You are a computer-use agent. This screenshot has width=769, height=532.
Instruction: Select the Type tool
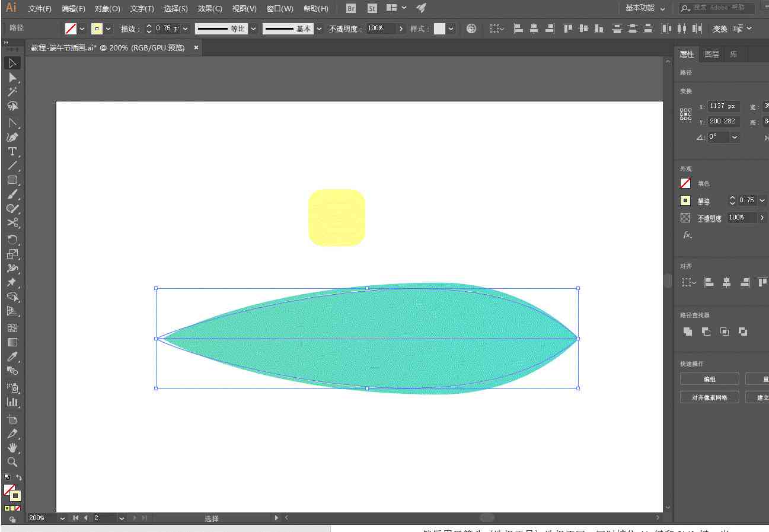12,151
